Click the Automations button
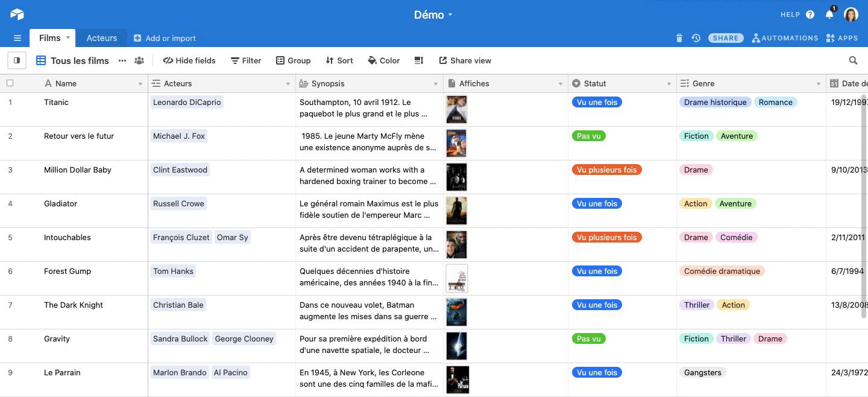The width and height of the screenshot is (868, 397). pos(785,38)
